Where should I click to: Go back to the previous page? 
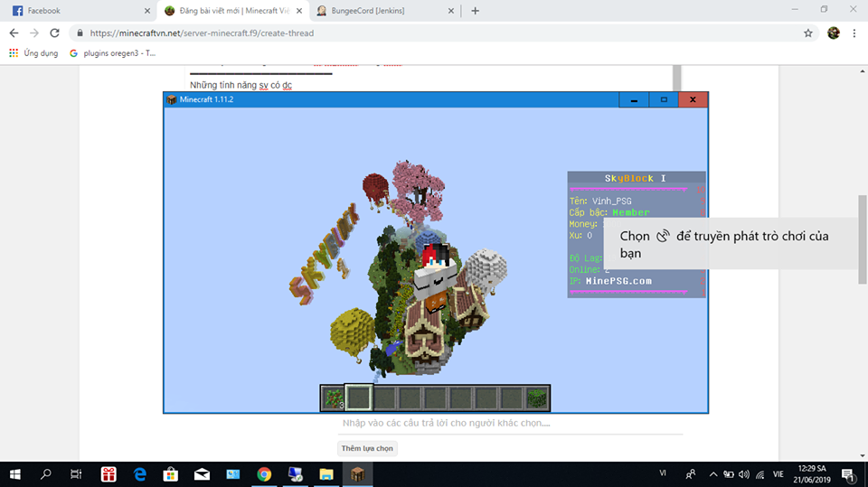pyautogui.click(x=14, y=33)
